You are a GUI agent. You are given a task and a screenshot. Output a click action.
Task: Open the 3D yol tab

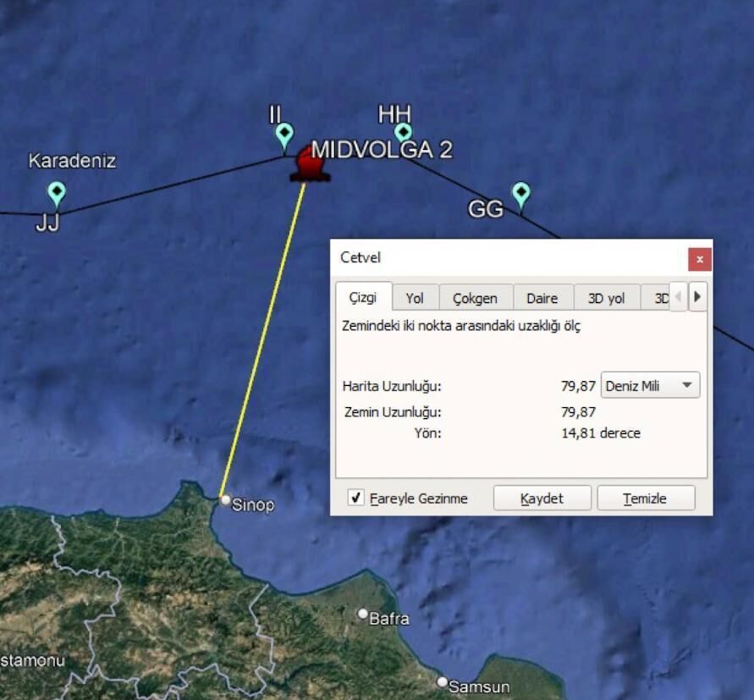click(607, 298)
